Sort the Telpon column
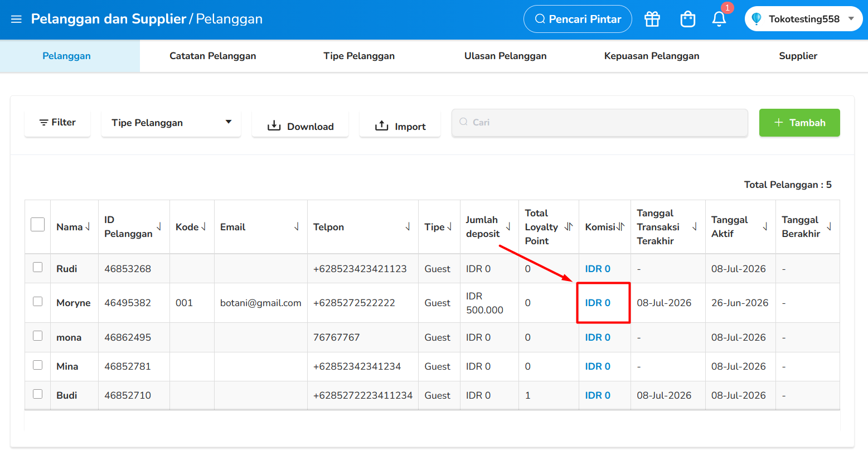This screenshot has height=455, width=868. tap(408, 227)
